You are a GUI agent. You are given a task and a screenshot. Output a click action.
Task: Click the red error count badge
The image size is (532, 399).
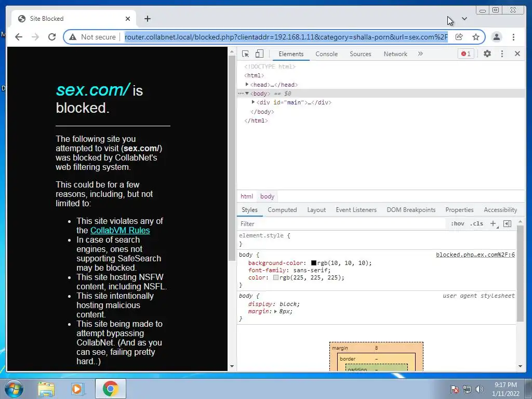466,54
